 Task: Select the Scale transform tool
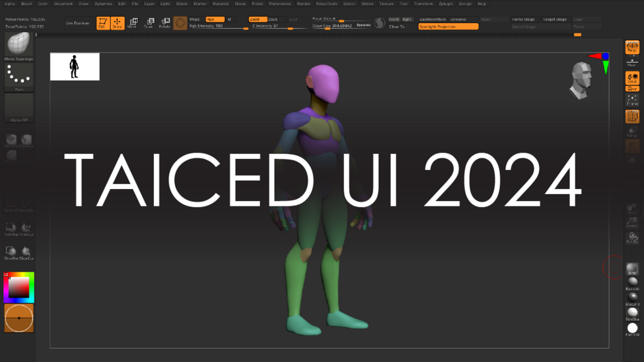[149, 23]
